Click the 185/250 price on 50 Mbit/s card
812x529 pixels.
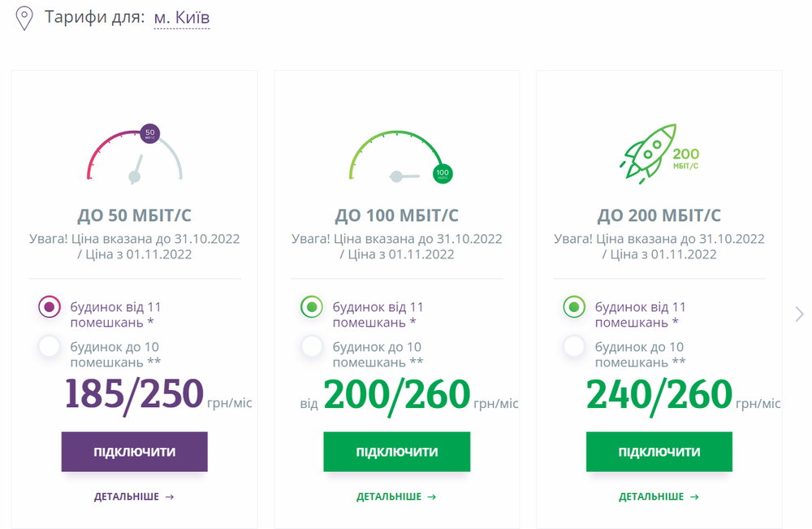click(134, 393)
